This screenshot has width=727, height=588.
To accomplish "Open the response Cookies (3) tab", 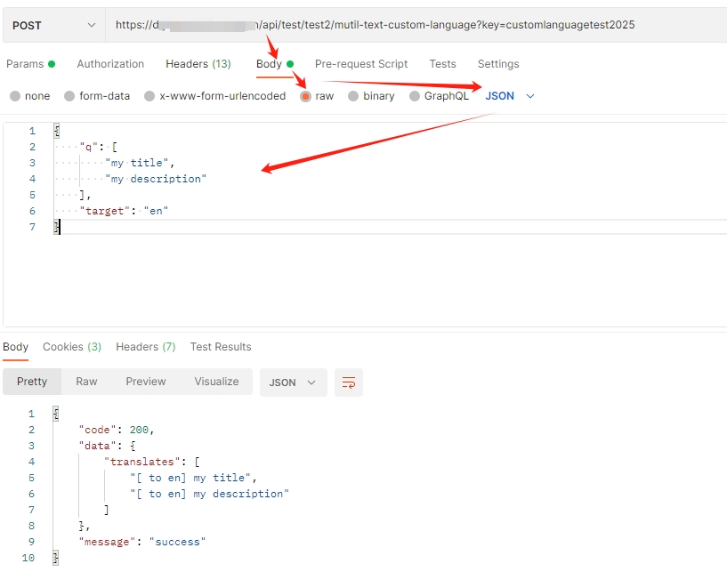I will click(x=72, y=347).
